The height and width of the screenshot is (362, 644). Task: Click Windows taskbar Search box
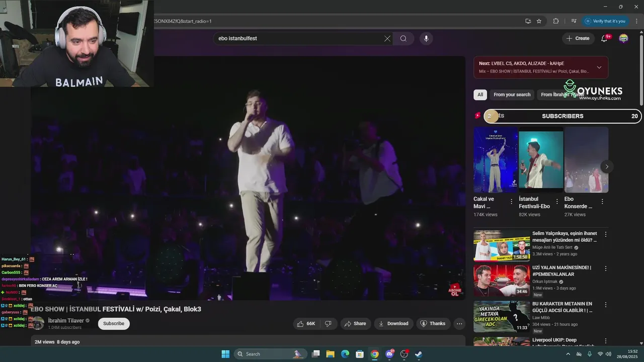(270, 354)
